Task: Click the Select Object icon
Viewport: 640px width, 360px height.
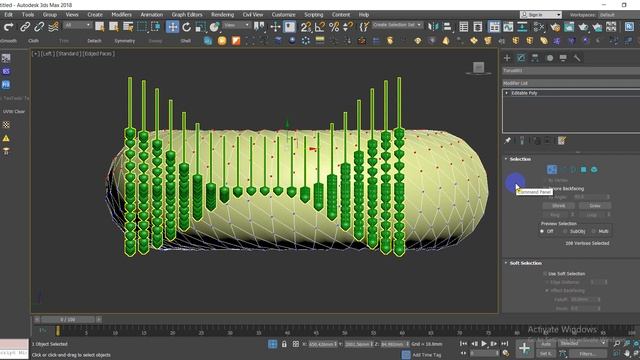Action: (99, 27)
